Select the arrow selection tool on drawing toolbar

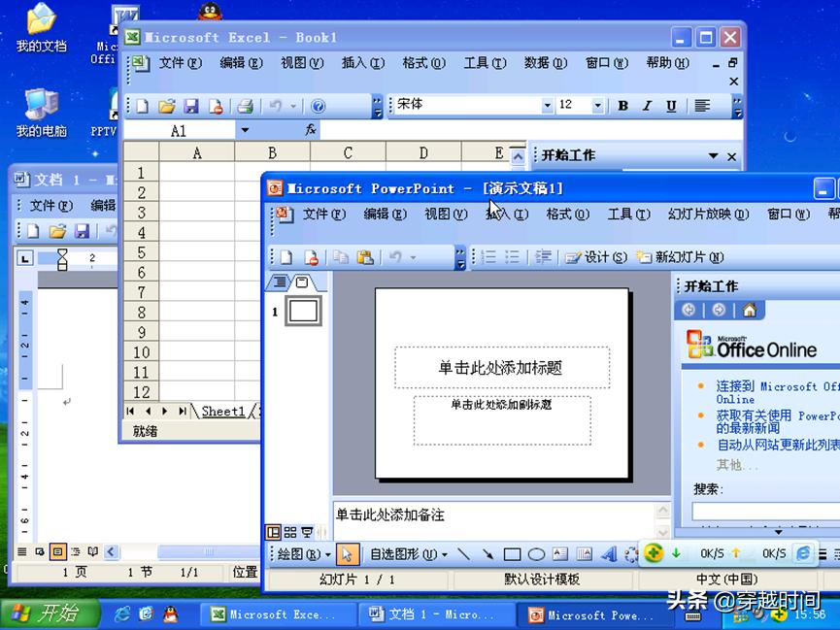tap(348, 554)
